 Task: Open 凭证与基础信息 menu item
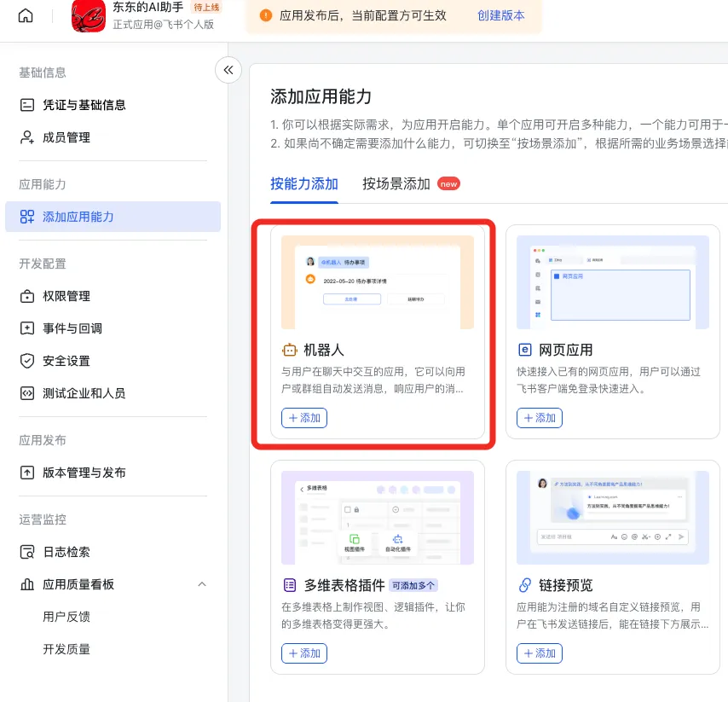click(x=113, y=105)
